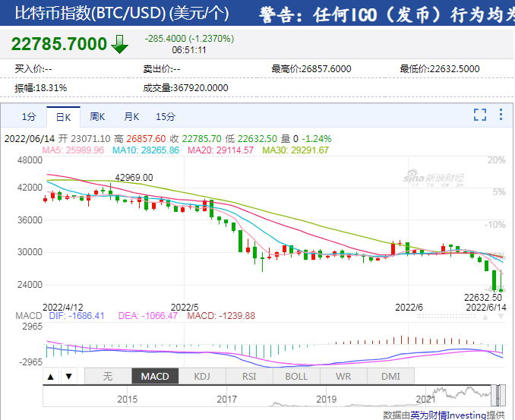Select the RSI indicator button
This screenshot has height=420, width=515.
click(249, 376)
